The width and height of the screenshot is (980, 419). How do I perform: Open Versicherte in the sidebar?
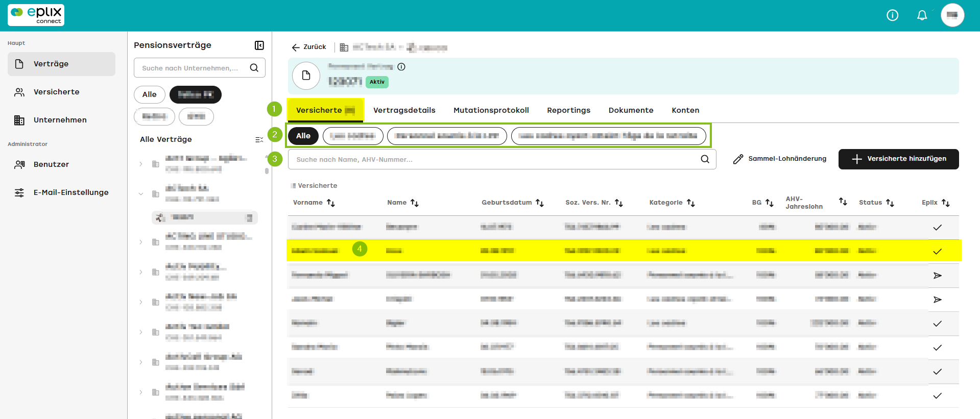[61, 92]
